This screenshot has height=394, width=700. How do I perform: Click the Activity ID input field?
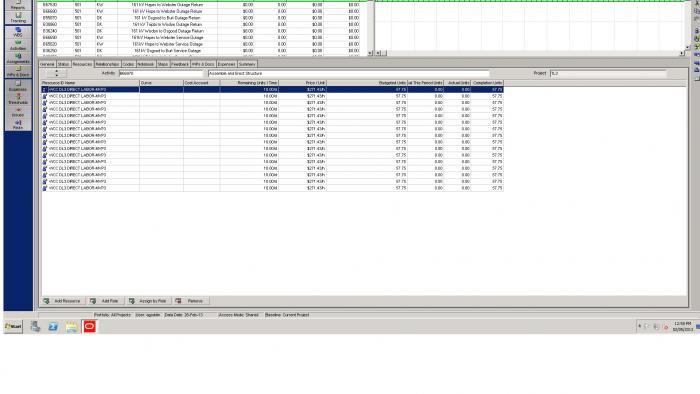(x=161, y=73)
